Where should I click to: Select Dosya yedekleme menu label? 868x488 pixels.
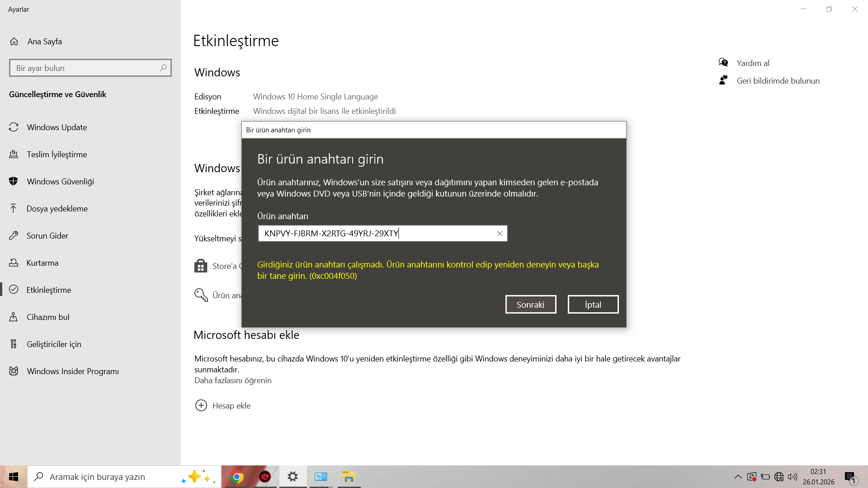(57, 209)
